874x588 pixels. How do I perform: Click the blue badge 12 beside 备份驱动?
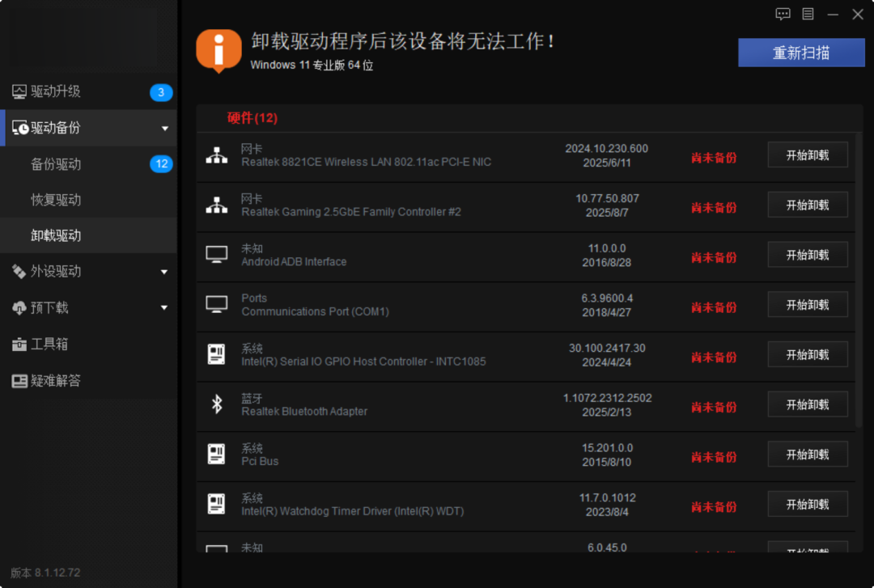161,164
